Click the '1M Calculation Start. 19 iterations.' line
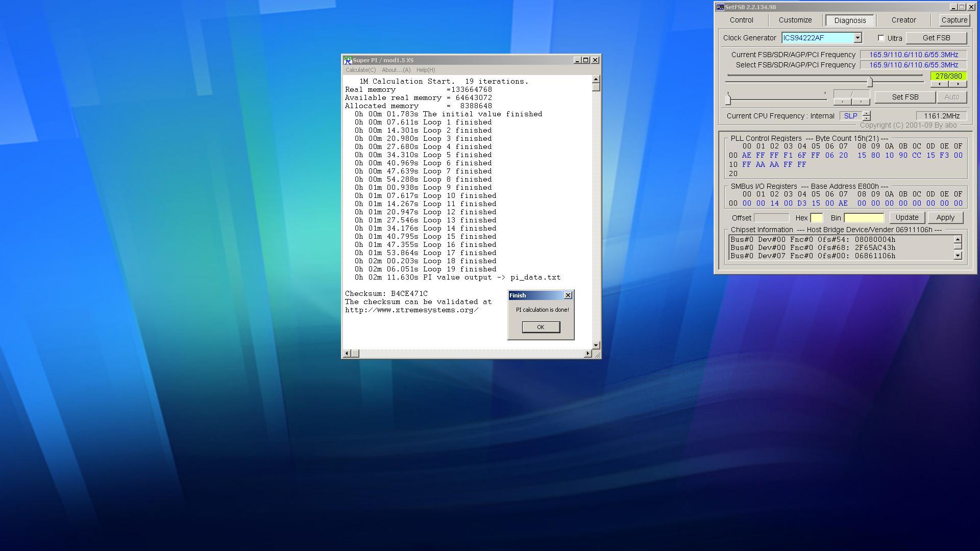Image resolution: width=980 pixels, height=551 pixels. click(444, 82)
